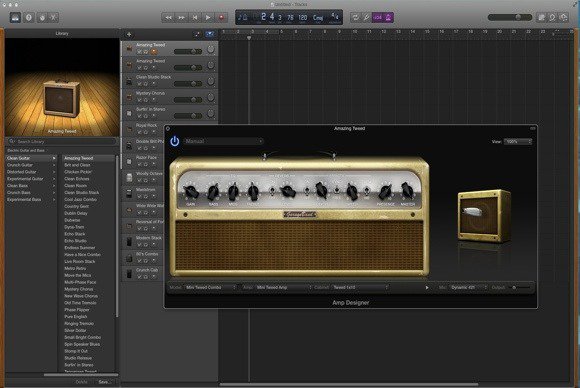The height and width of the screenshot is (388, 580).
Task: Select the Chicken Pickin' patch
Action: point(88,172)
